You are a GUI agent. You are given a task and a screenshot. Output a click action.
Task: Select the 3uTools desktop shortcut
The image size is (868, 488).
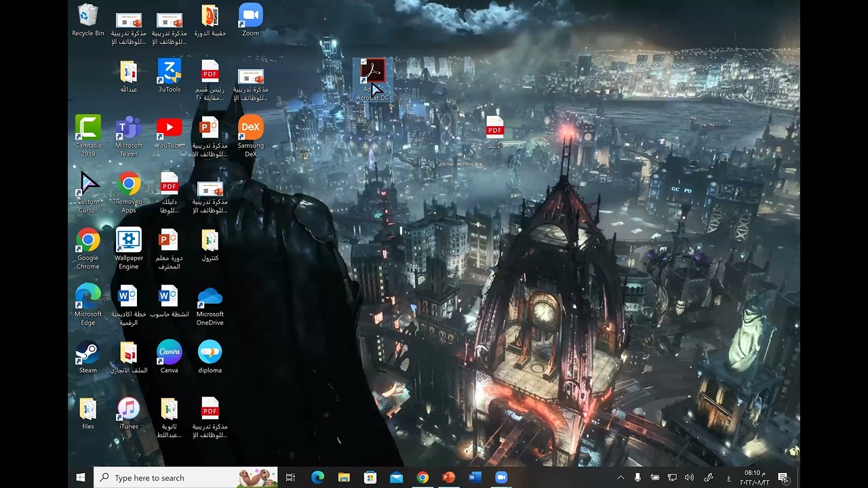[170, 77]
